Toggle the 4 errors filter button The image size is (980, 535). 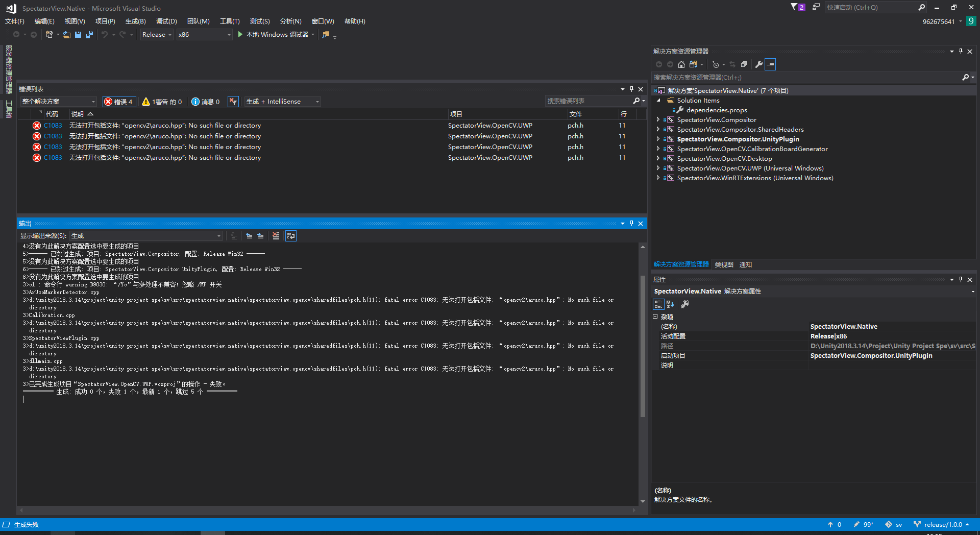(119, 101)
